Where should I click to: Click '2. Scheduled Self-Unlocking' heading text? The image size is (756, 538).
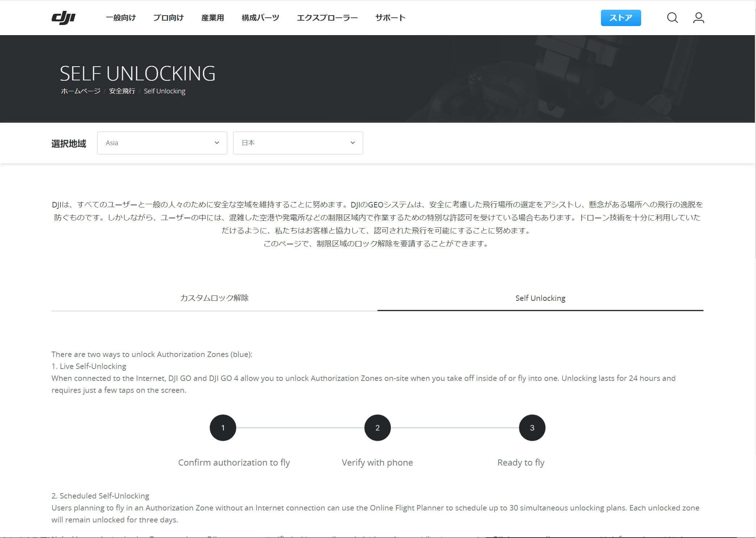point(100,496)
